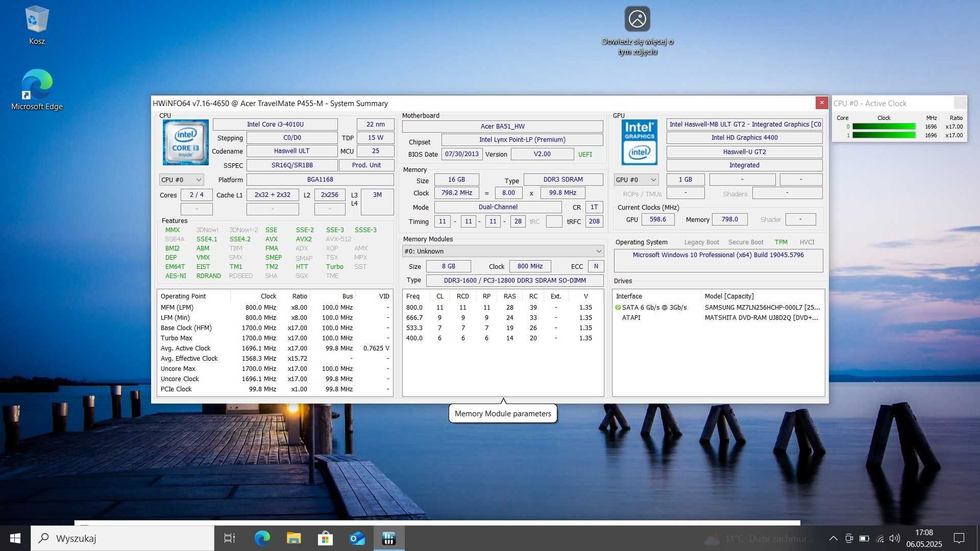Open the CPU #0 selector dropdown
980x551 pixels.
click(181, 180)
